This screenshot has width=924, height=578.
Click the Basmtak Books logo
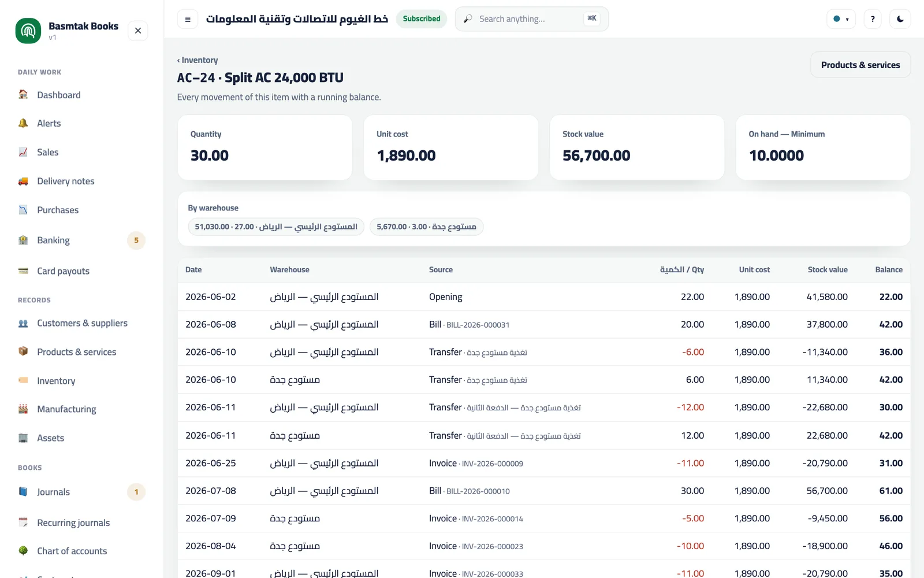(x=28, y=31)
